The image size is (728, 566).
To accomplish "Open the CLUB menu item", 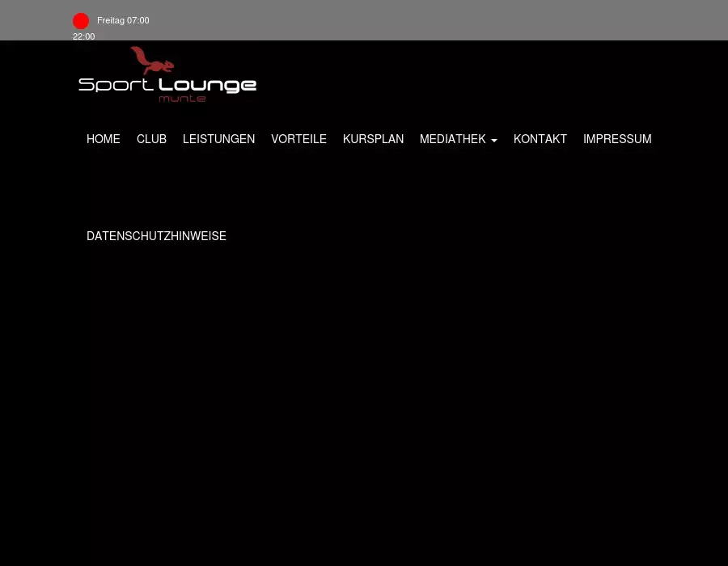I will [x=151, y=139].
